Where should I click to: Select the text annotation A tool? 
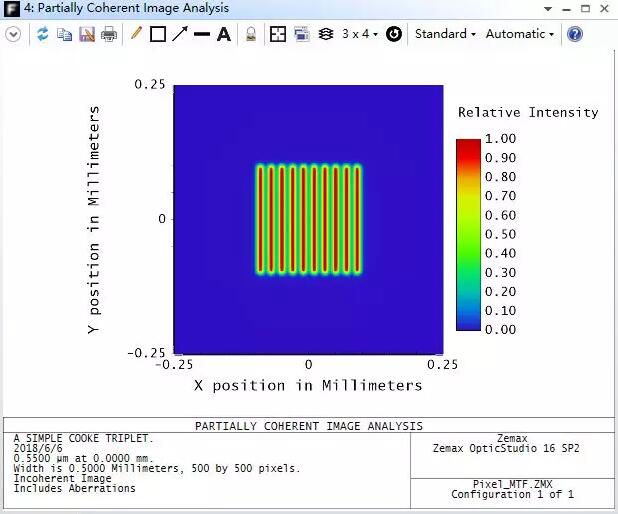coord(224,34)
